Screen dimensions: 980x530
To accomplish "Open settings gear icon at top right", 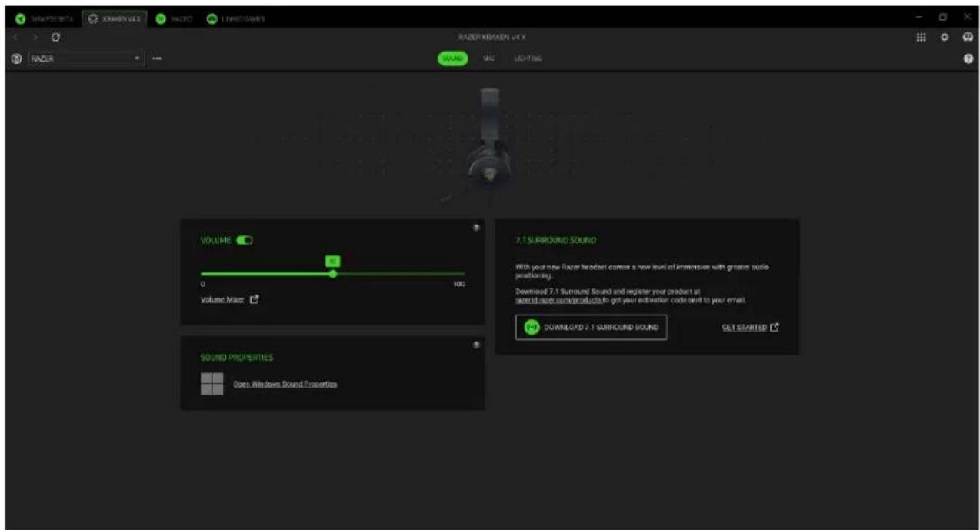I will pos(945,37).
